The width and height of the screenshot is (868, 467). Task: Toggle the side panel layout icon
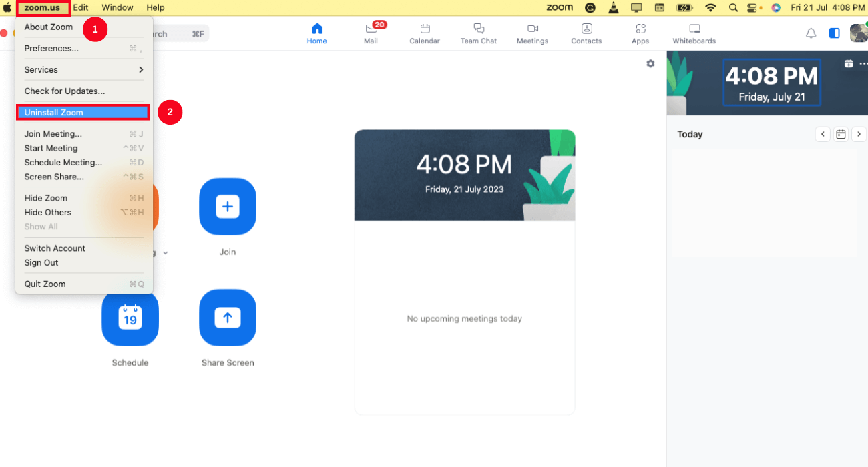[834, 33]
